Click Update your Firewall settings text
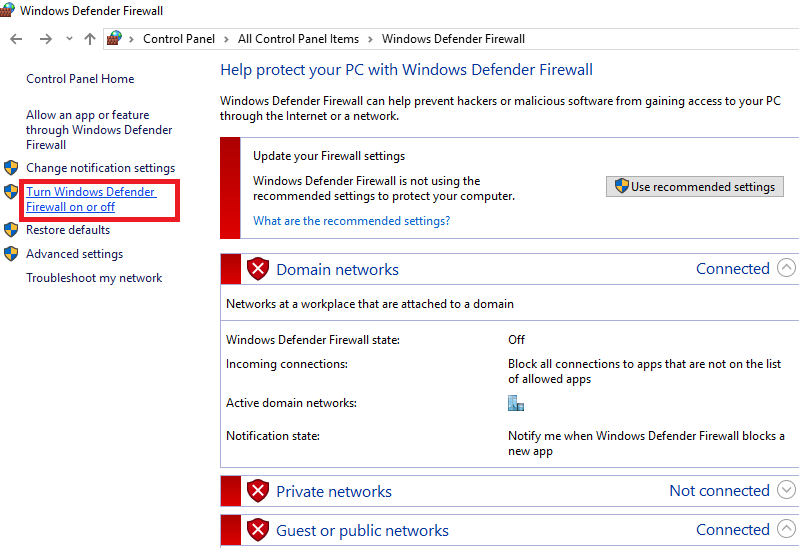 (329, 156)
